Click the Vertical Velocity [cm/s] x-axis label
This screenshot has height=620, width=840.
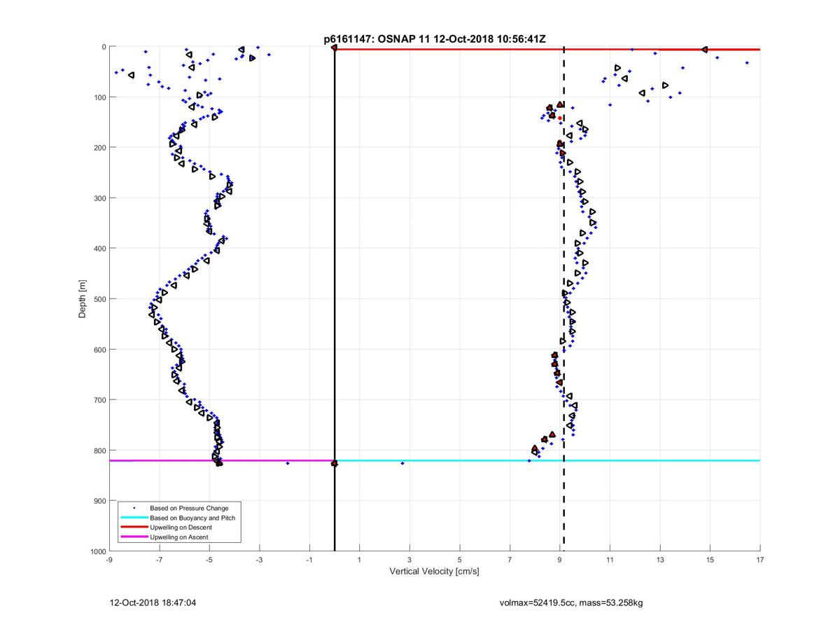pos(434,572)
